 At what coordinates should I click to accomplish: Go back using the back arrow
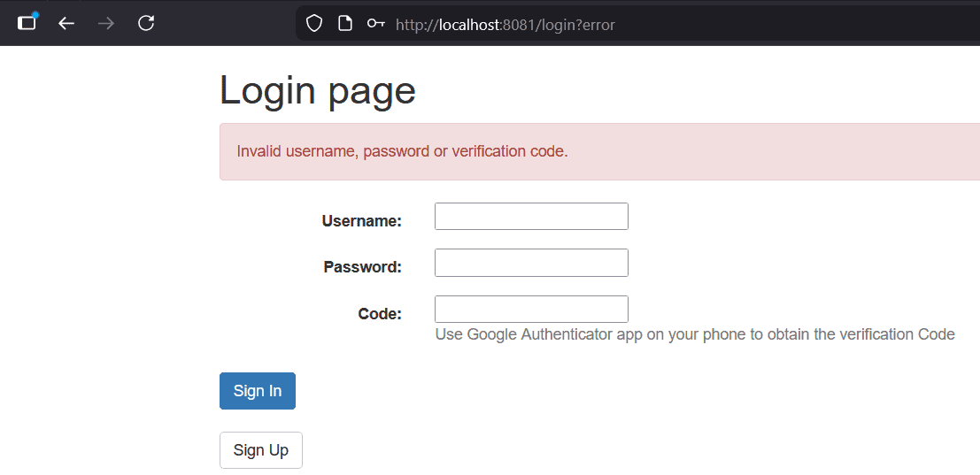(x=66, y=24)
